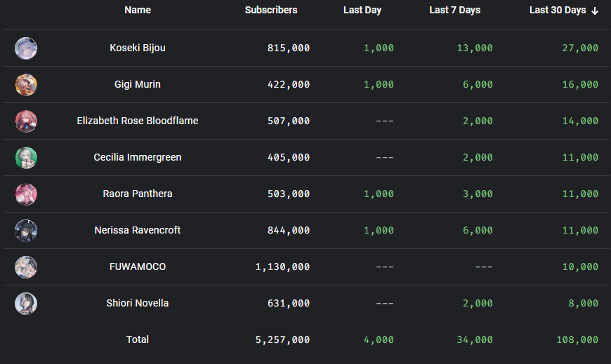The height and width of the screenshot is (364, 611).
Task: Click Raora Panthera's avatar icon
Action: (26, 194)
